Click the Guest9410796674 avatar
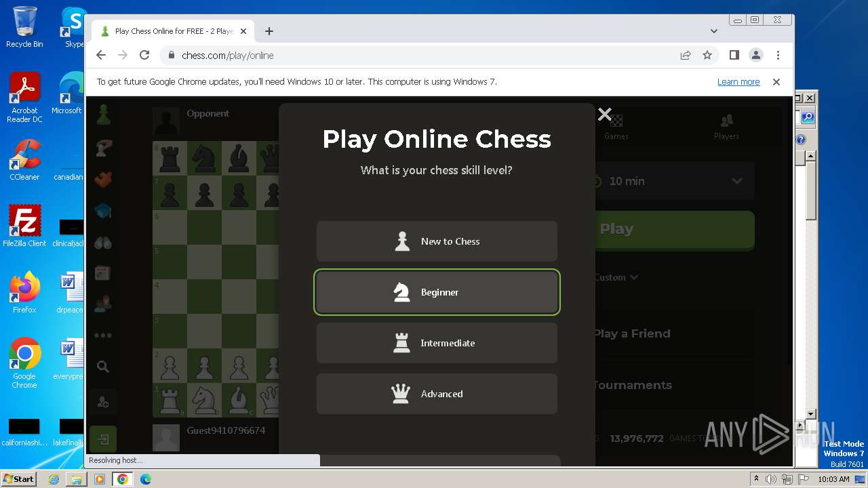868x488 pixels. click(165, 438)
